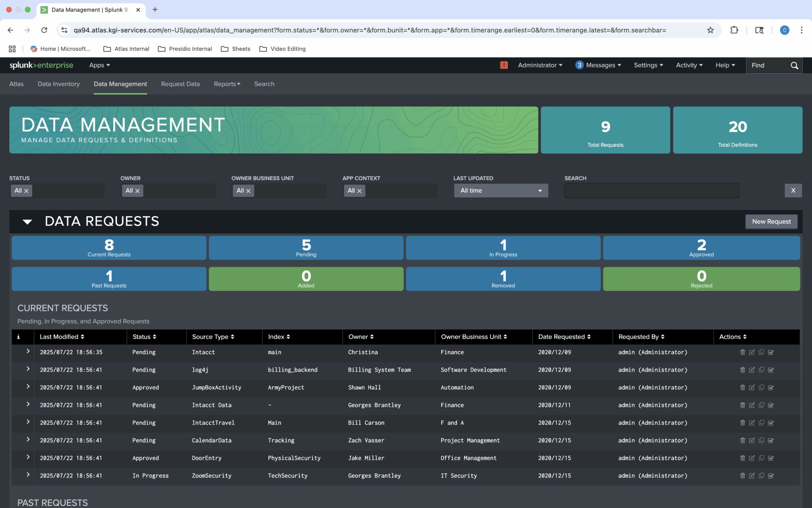The height and width of the screenshot is (508, 812).
Task: Clear all filters with the X button
Action: (793, 190)
